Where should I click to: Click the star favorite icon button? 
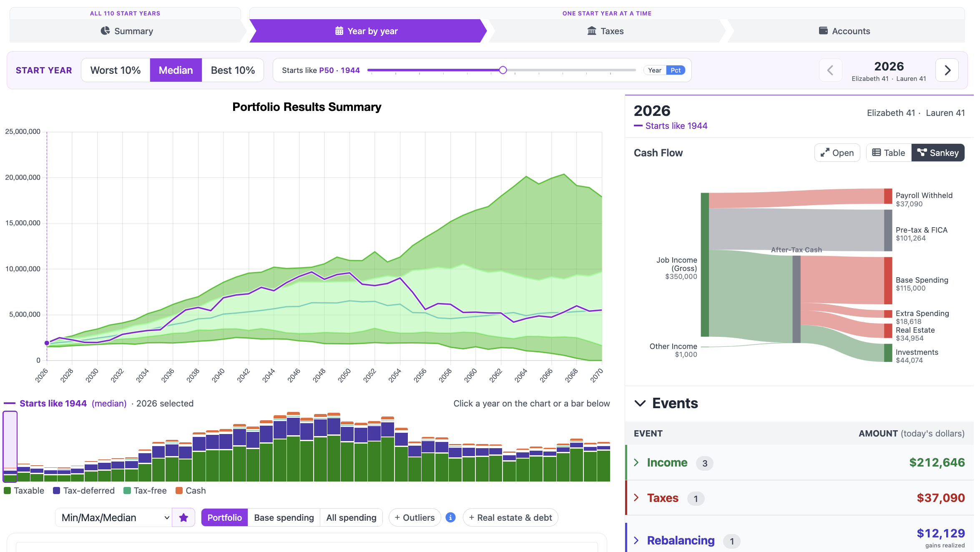point(183,517)
